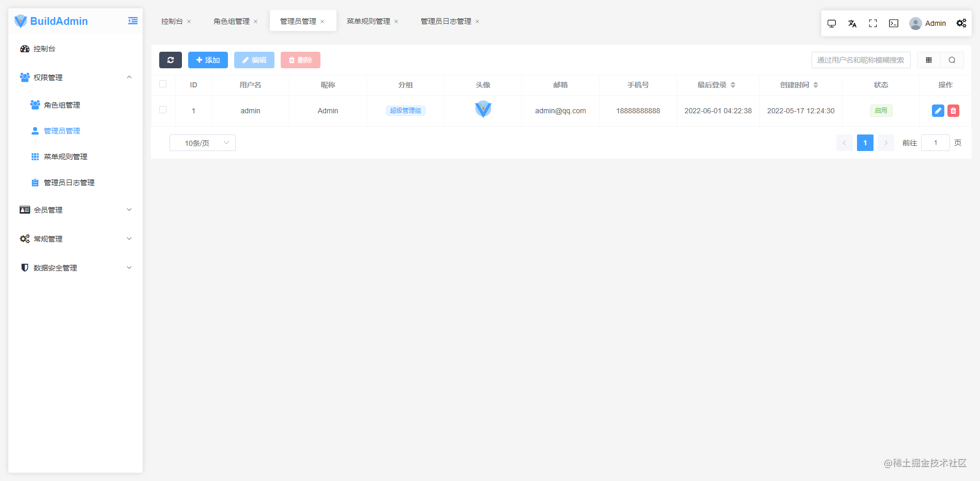Open the language translation switcher
Screen dimensions: 980x481
coord(852,23)
